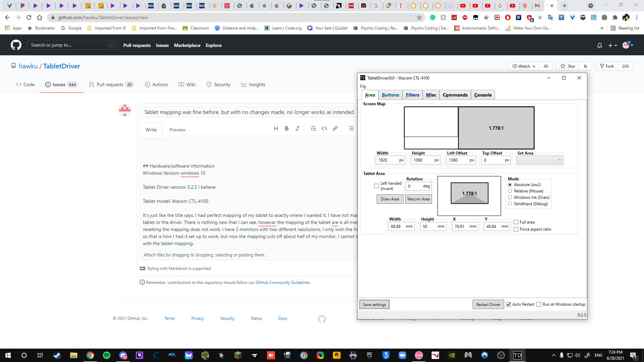This screenshot has height=362, width=644.
Task: Open TabletDriverGUI from the taskbar
Action: coord(517,355)
